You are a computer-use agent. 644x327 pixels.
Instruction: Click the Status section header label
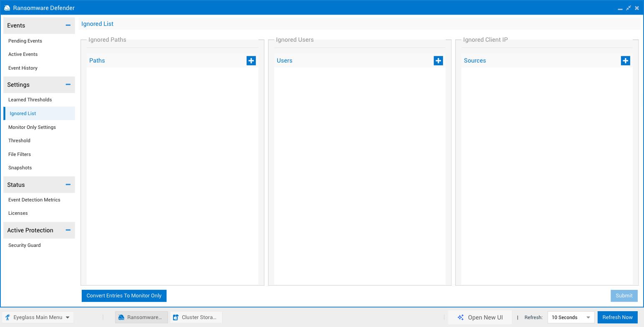[16, 185]
